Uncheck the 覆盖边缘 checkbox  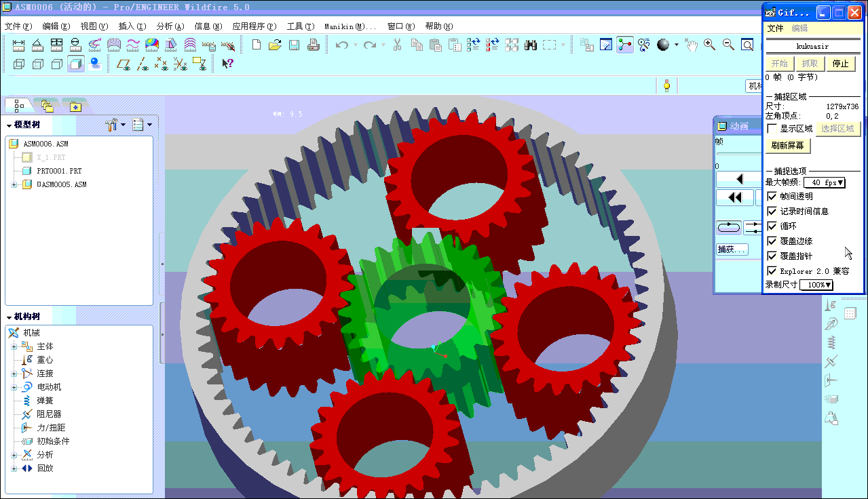772,241
